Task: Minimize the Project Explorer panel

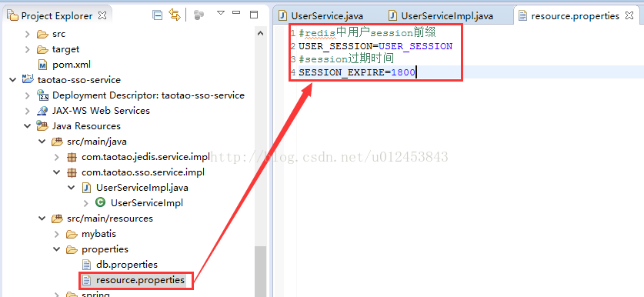Action: point(236,13)
